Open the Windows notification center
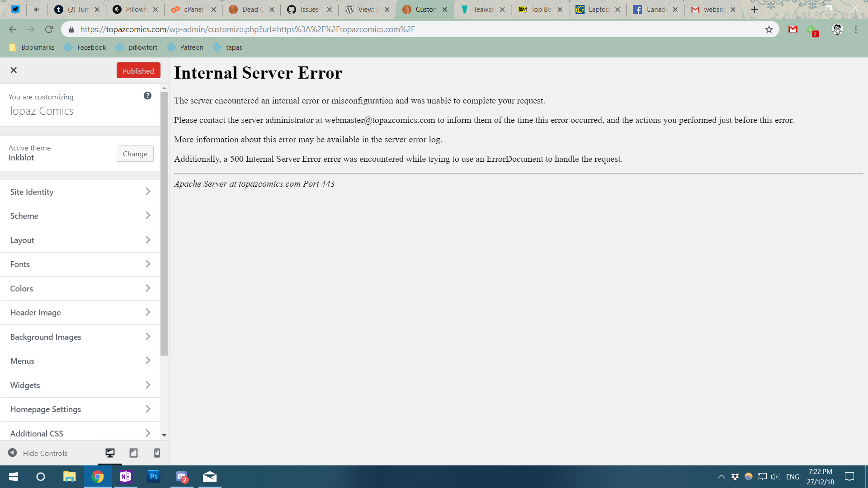The width and height of the screenshot is (868, 488). [x=849, y=477]
